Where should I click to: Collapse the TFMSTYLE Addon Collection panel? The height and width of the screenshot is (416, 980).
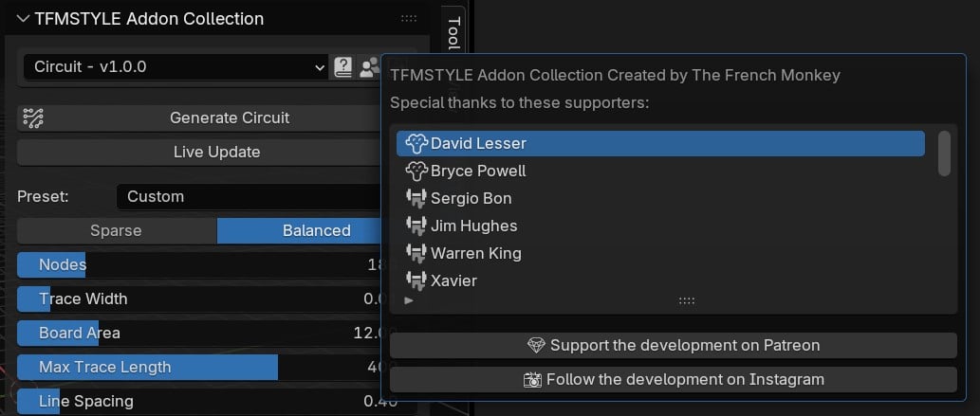click(x=23, y=18)
